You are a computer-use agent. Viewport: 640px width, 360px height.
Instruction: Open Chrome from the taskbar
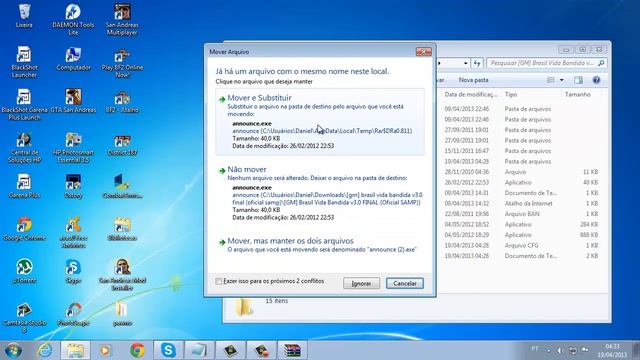point(137,350)
